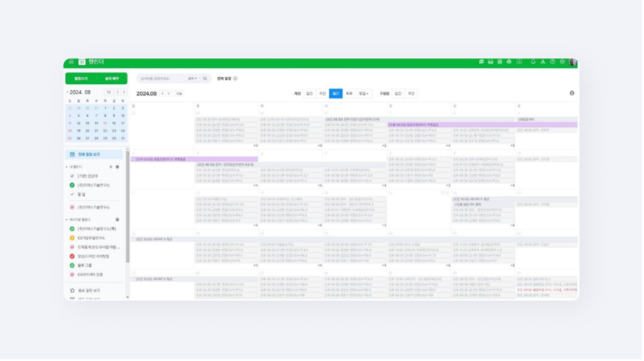
Task: Open the help question mark icon
Action: [x=553, y=62]
